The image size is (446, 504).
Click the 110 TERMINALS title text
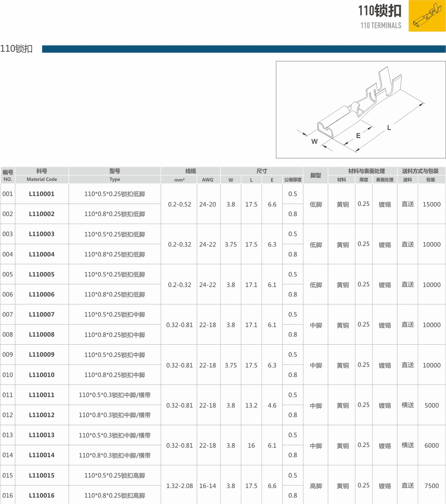pos(381,26)
